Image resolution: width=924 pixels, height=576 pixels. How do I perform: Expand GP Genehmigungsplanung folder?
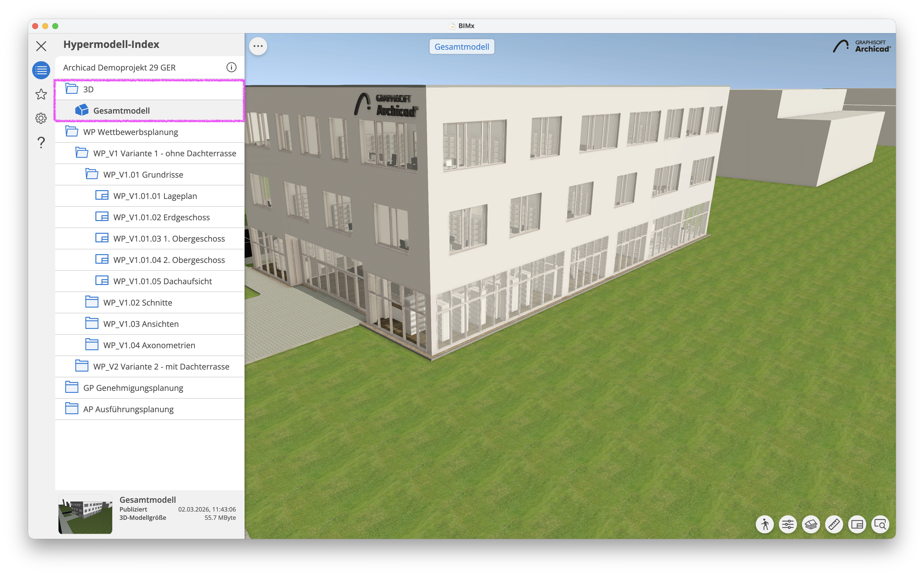(x=150, y=388)
